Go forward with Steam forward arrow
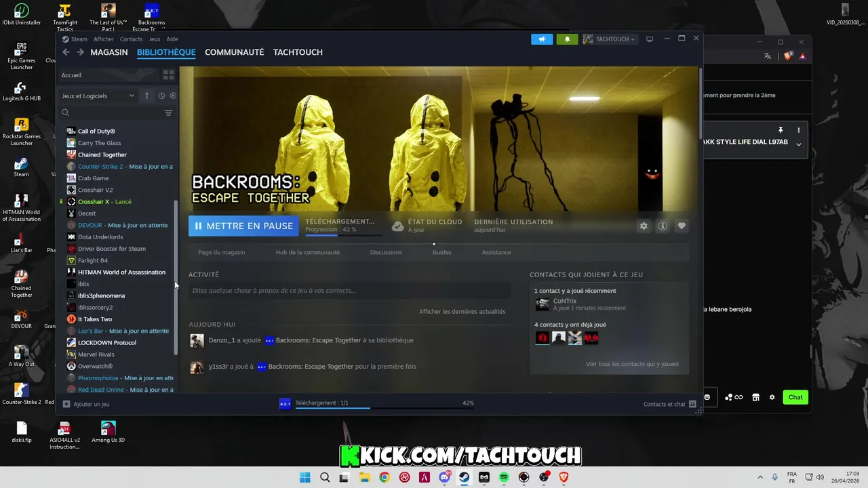 (x=81, y=52)
